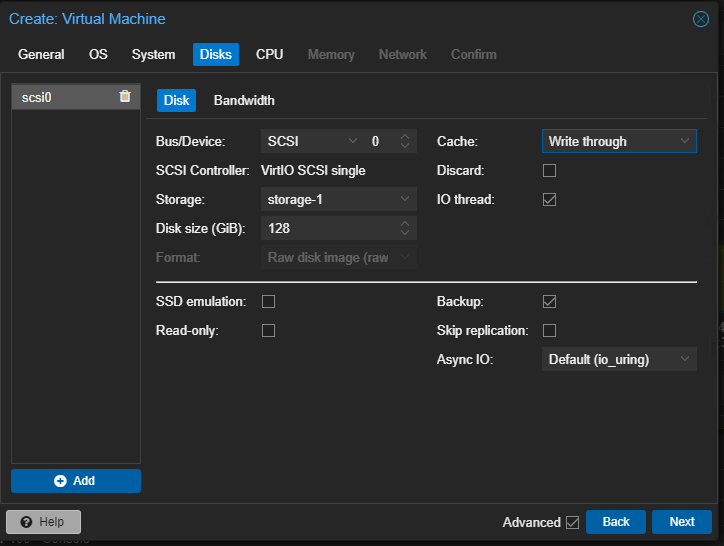Enable SSD emulation checkbox

(268, 302)
